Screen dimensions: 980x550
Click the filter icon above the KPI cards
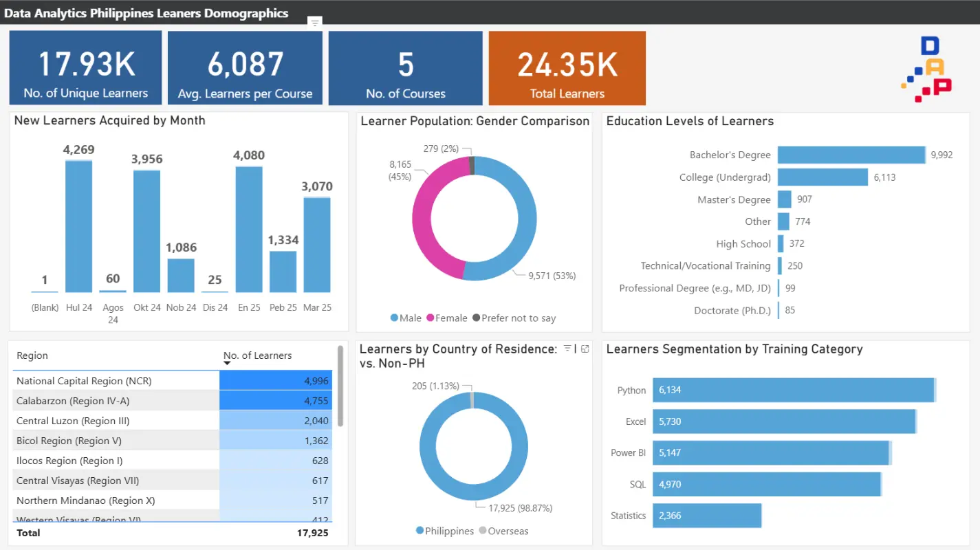click(x=315, y=23)
